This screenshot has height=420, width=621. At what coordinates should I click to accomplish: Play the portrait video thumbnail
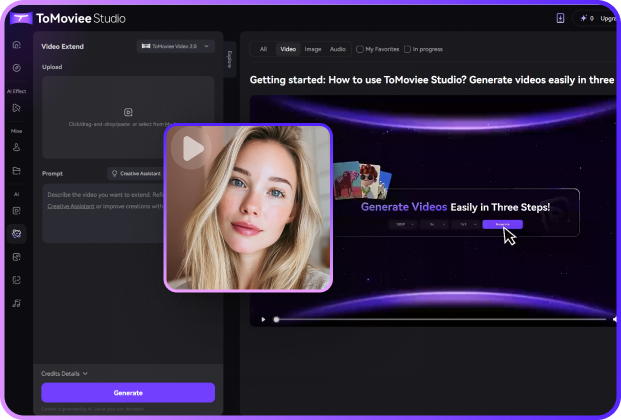[x=192, y=149]
